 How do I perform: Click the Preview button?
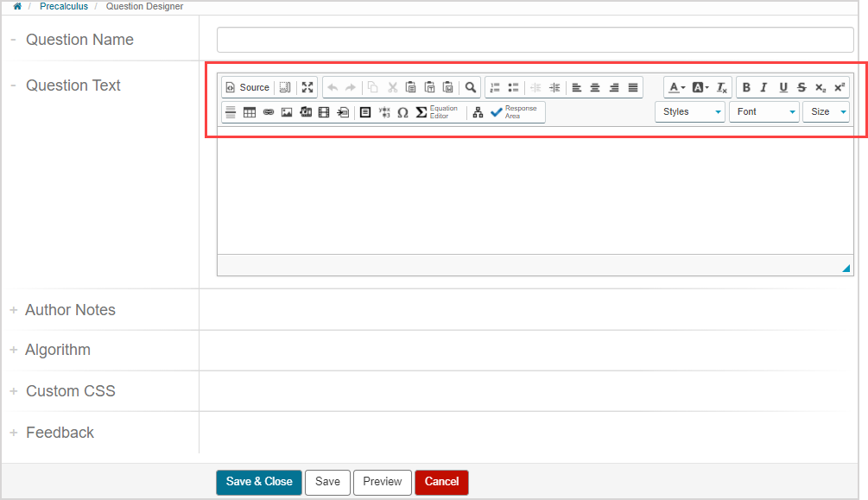[382, 482]
